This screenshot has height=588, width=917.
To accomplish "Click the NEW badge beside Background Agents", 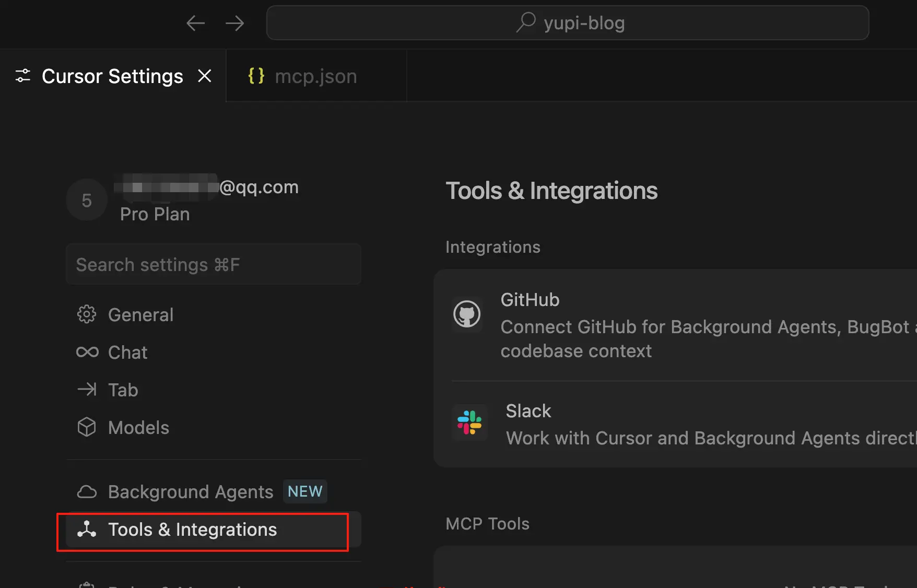I will [x=305, y=491].
